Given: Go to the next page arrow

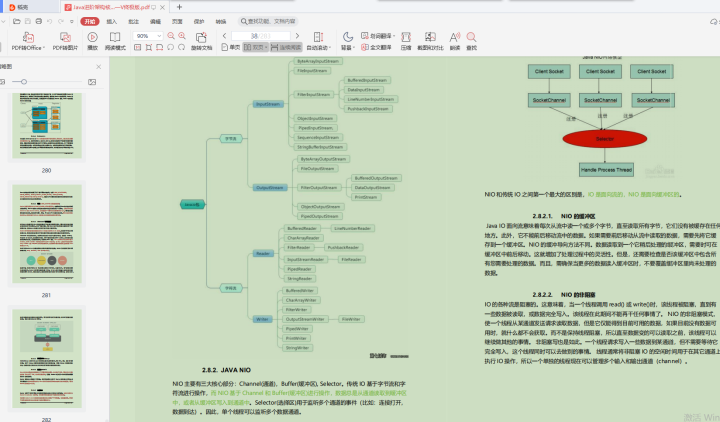Looking at the screenshot, I should [x=297, y=36].
